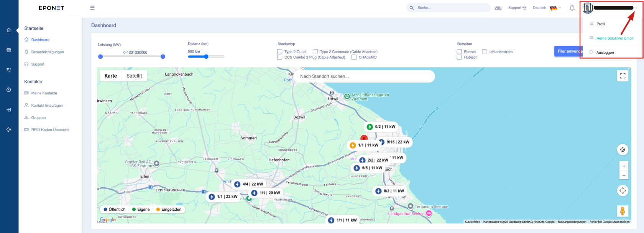Screen dimensions: 644x233
Task: Check the CHAdeMO checkbox
Action: 354,57
